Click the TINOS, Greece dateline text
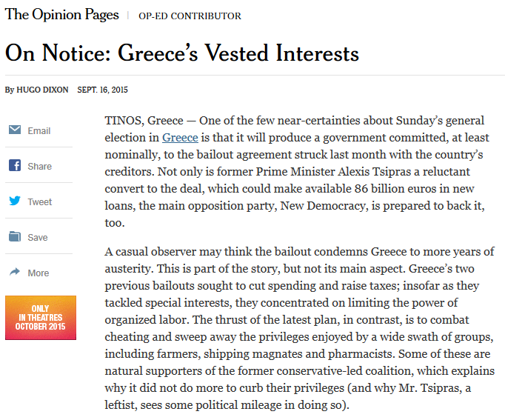The image size is (505, 420). pos(144,121)
